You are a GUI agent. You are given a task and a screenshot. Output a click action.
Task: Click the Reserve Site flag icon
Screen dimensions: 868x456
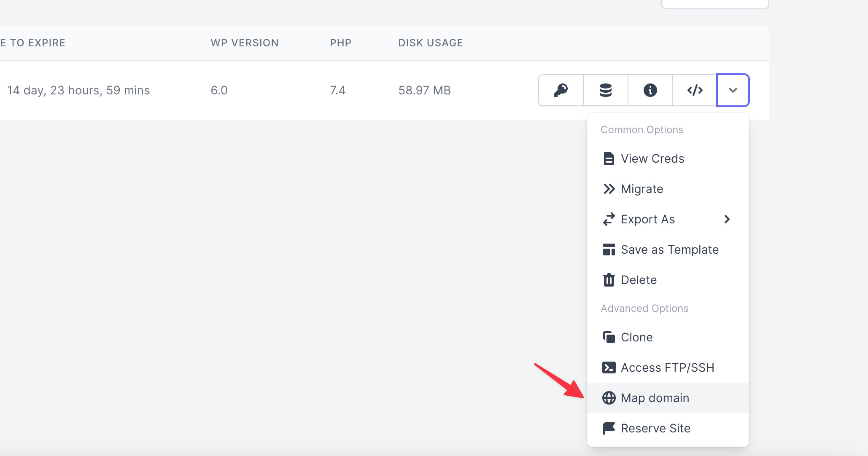(x=609, y=428)
